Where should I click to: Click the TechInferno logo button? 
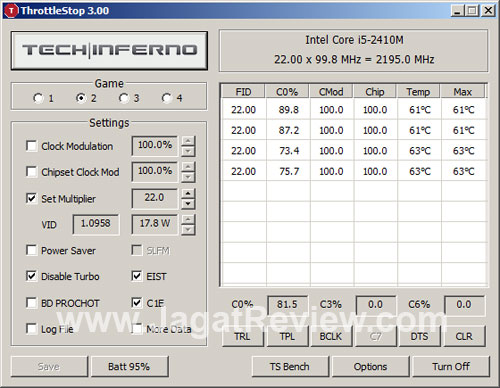[x=109, y=51]
